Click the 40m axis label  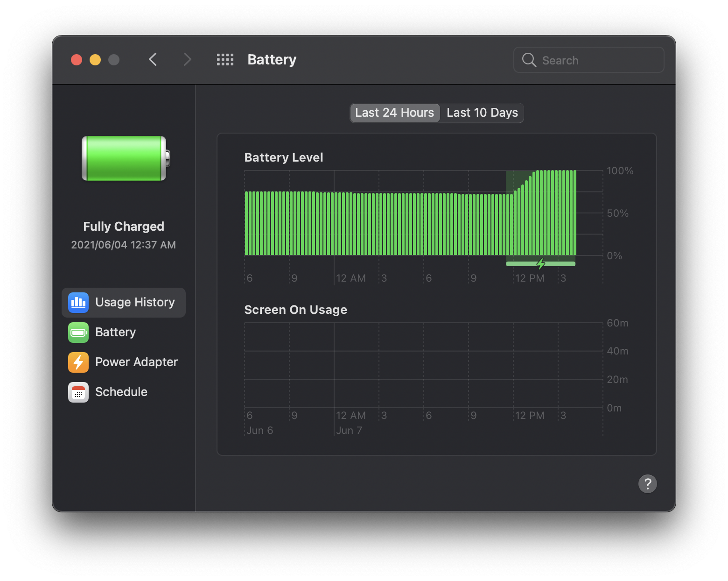coord(618,351)
